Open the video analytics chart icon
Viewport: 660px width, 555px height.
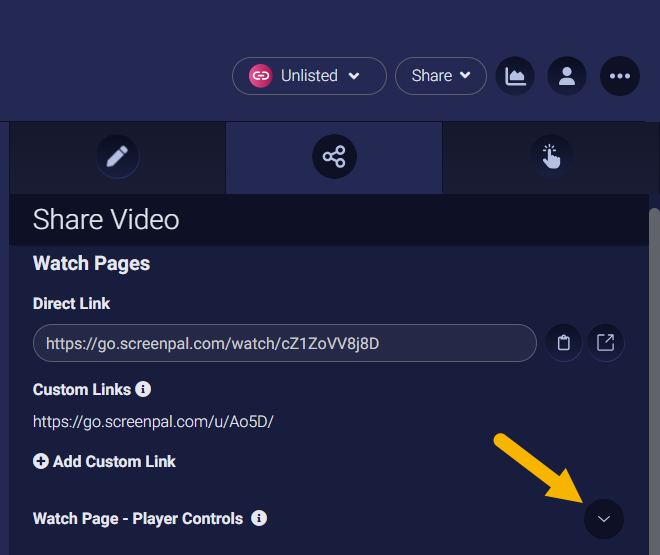(515, 76)
